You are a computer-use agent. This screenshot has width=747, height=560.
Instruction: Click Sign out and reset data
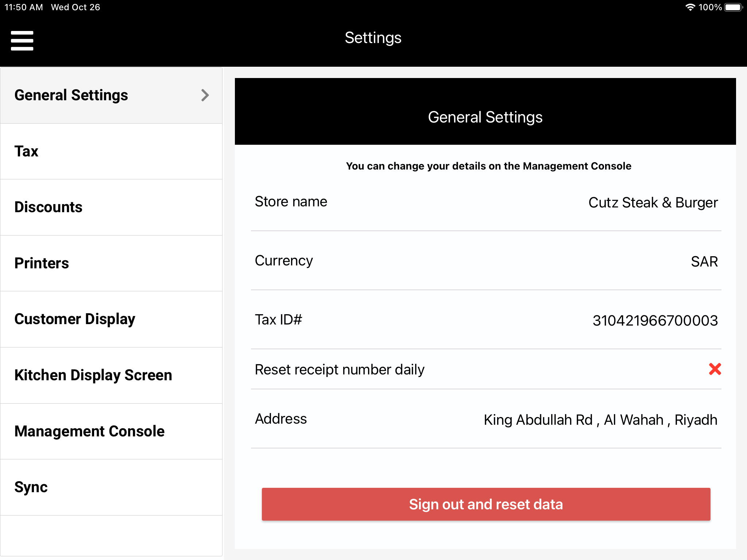[x=486, y=504]
